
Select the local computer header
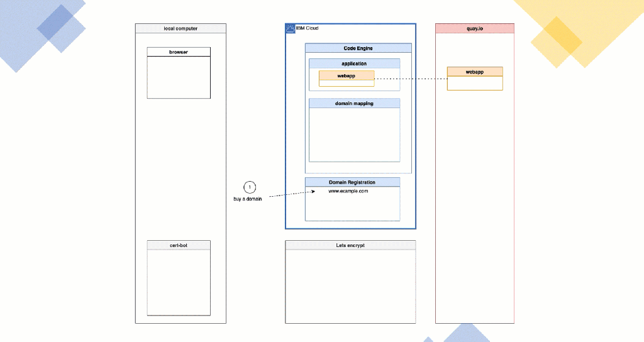(x=180, y=28)
